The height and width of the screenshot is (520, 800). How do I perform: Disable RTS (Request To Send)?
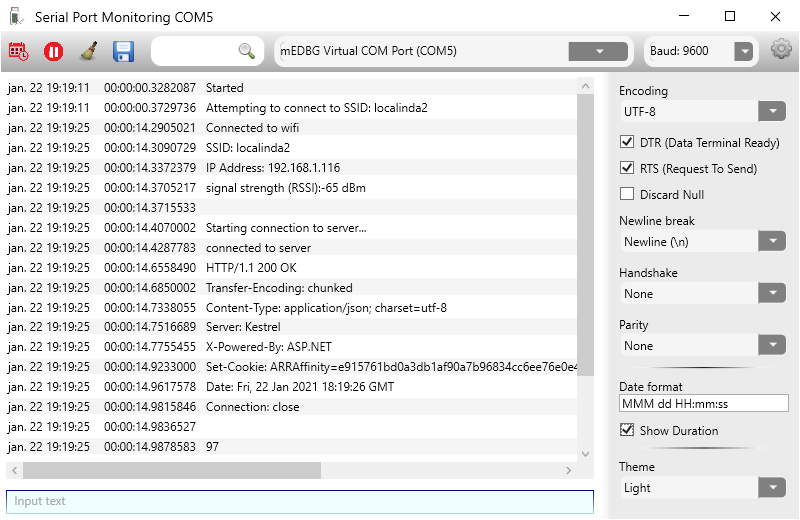628,169
